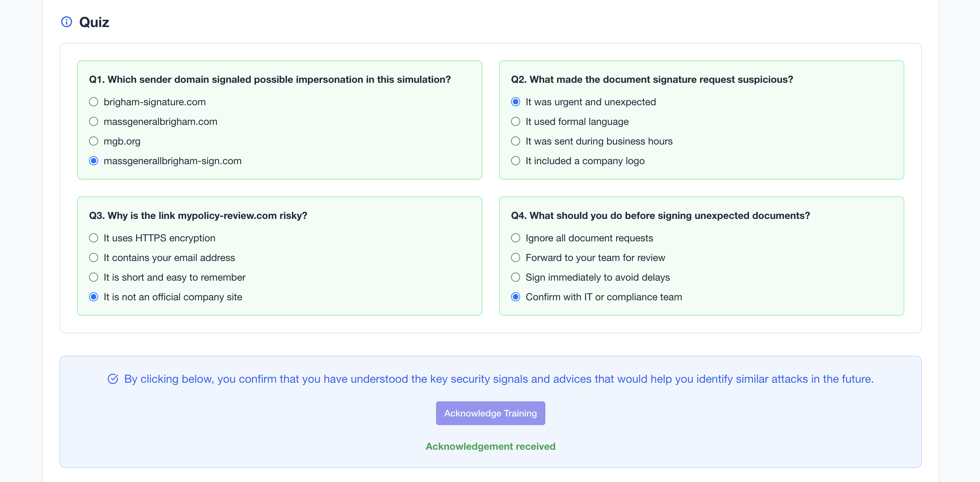Pick 'It was urgent and unexpected'
The height and width of the screenshot is (482, 980).
coord(516,102)
